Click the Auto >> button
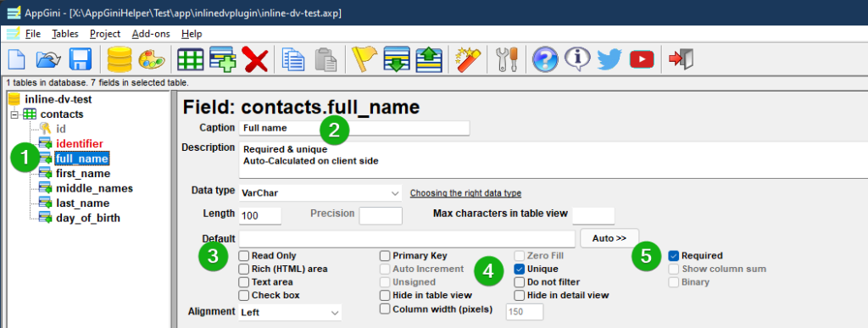Screen dimensions: 868x328 click(x=609, y=238)
